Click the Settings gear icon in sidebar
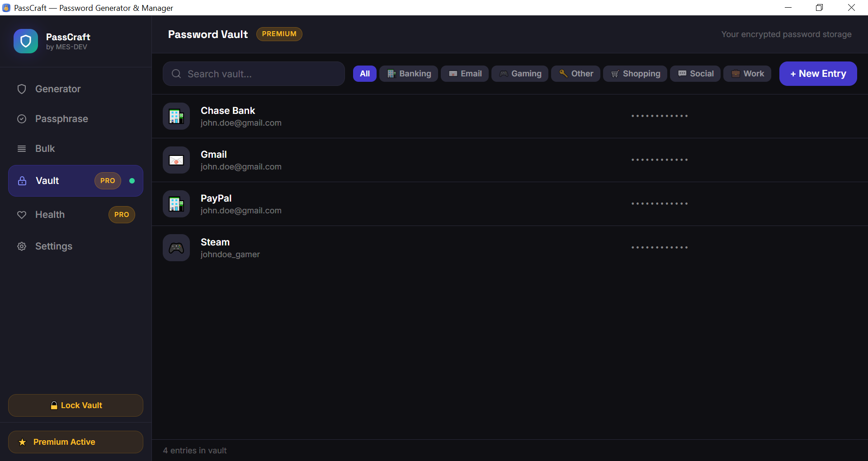 [x=22, y=246]
